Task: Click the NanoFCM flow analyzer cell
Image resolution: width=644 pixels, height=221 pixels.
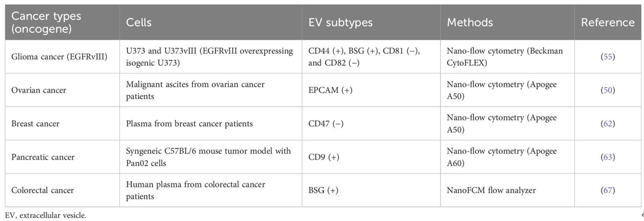Action: pyautogui.click(x=491, y=190)
